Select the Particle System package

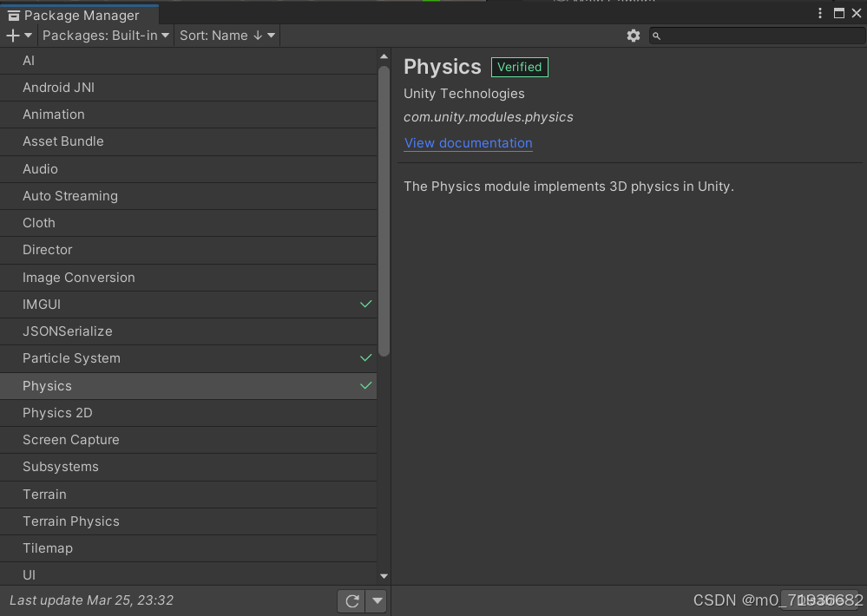pyautogui.click(x=188, y=358)
